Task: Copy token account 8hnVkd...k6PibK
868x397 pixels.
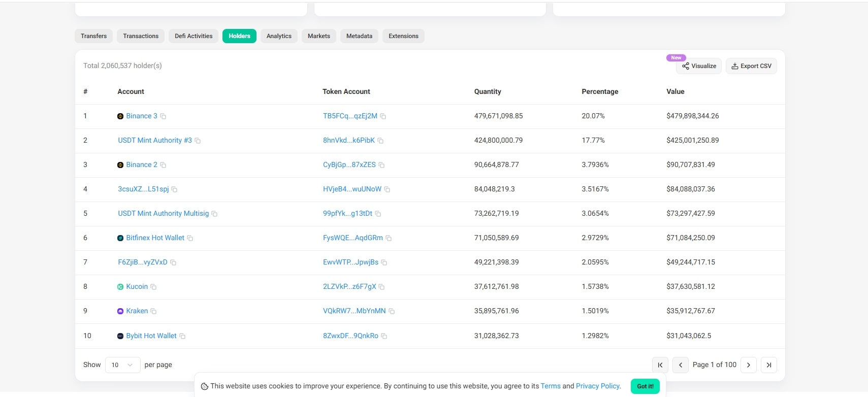Action: tap(380, 141)
